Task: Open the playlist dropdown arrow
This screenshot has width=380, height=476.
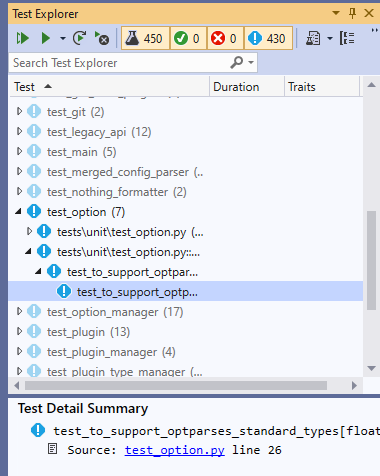Action: point(330,38)
